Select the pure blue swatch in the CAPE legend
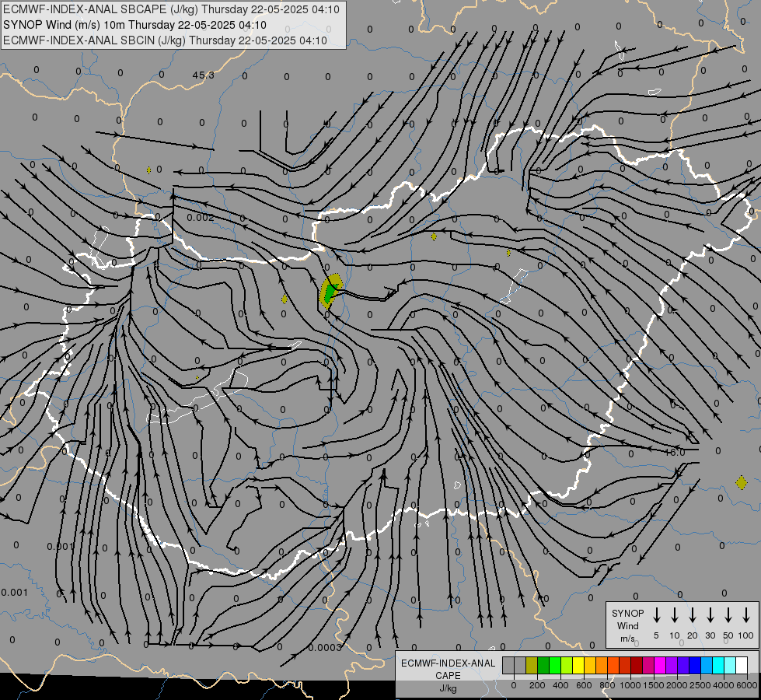 [695, 665]
